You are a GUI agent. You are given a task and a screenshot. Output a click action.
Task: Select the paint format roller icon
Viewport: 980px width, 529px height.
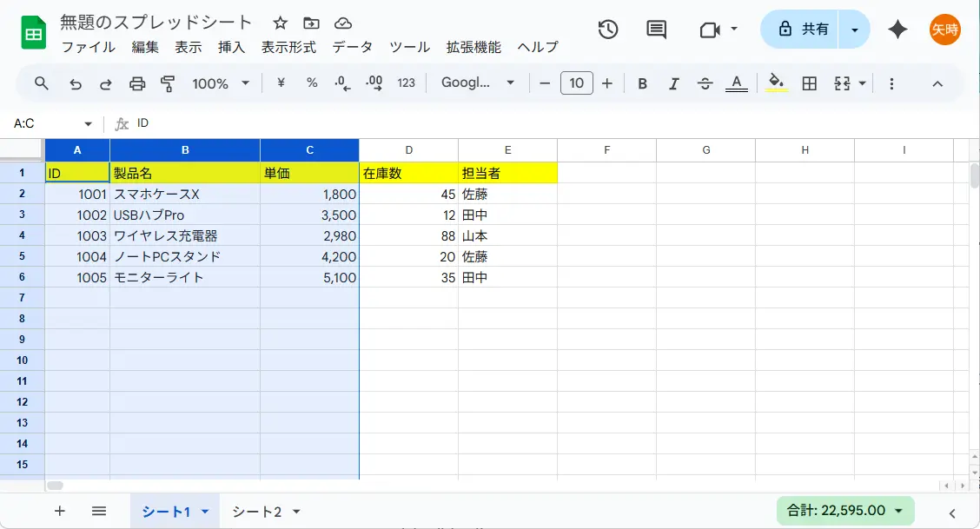[168, 83]
